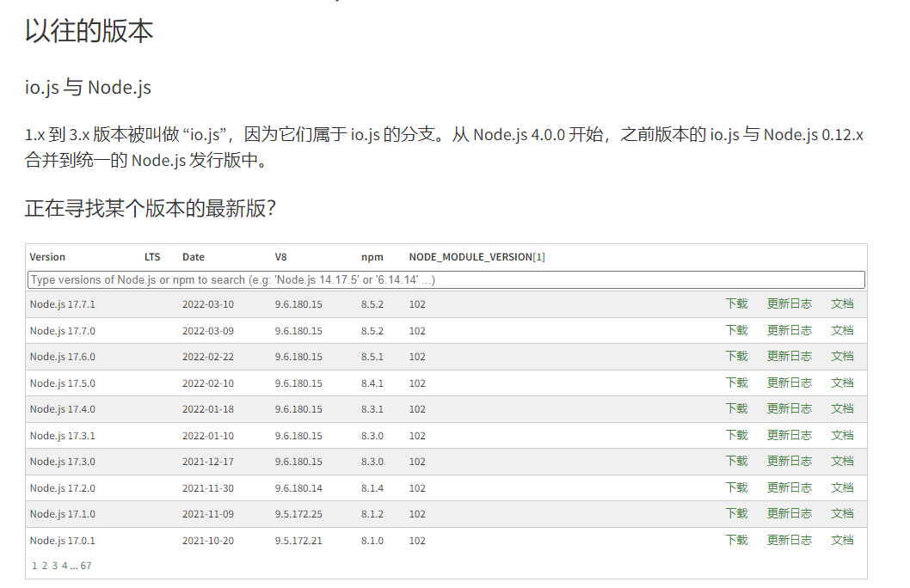The image size is (910, 588).
Task: Open changelog link for Node.js 17.7.0
Action: [790, 330]
